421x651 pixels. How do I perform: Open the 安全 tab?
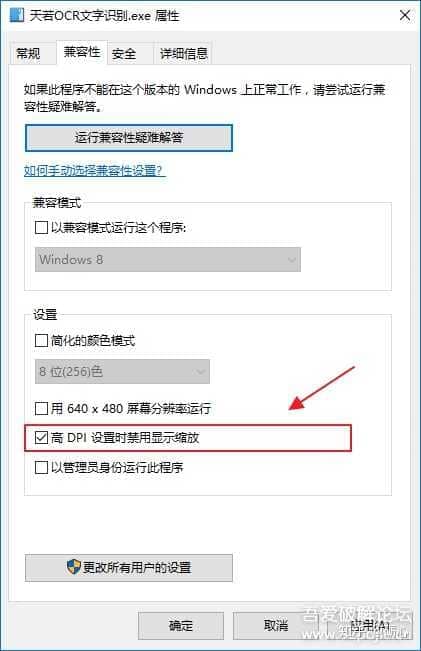(x=124, y=54)
